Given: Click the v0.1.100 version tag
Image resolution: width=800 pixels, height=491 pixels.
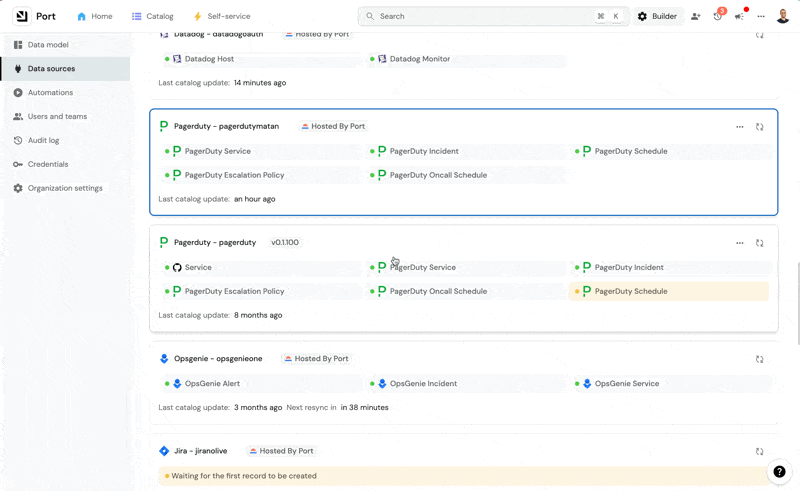Looking at the screenshot, I should [285, 242].
